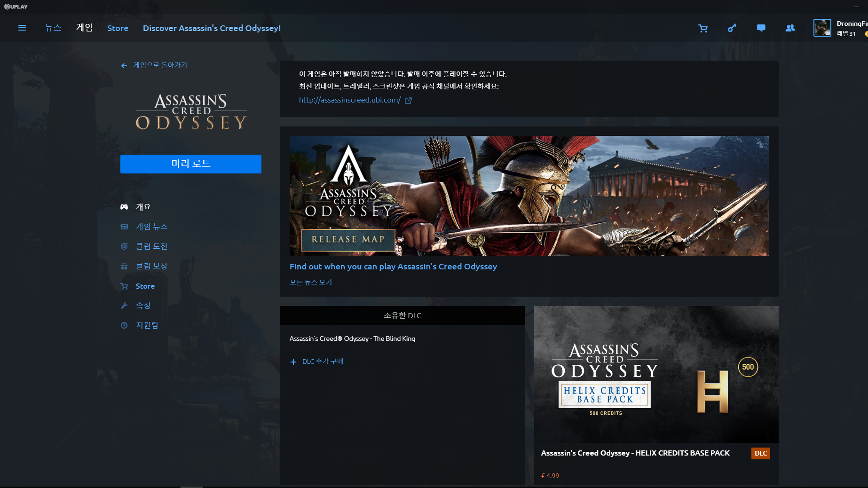Click the plus icon for DLC 추가 구매
Viewport: 868px width, 488px height.
click(x=293, y=362)
